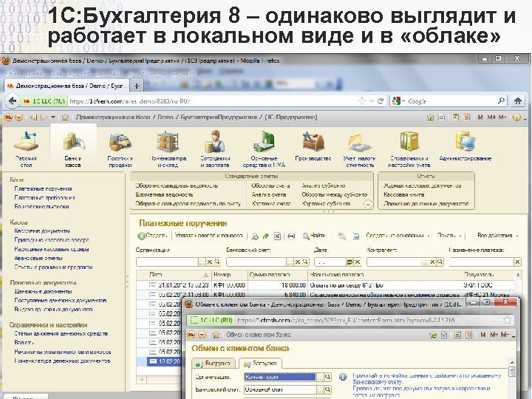Open the Организация filter selection ellipsis button

coord(202,262)
